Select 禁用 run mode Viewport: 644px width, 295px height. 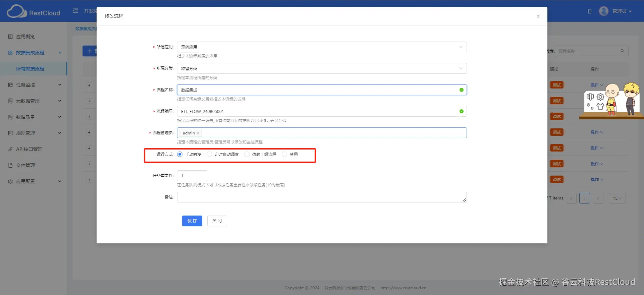(x=284, y=154)
